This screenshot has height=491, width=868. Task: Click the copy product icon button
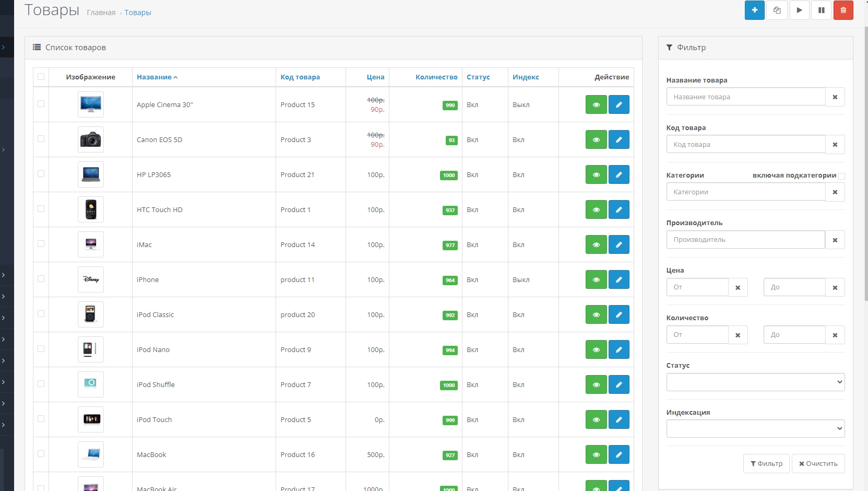point(777,10)
